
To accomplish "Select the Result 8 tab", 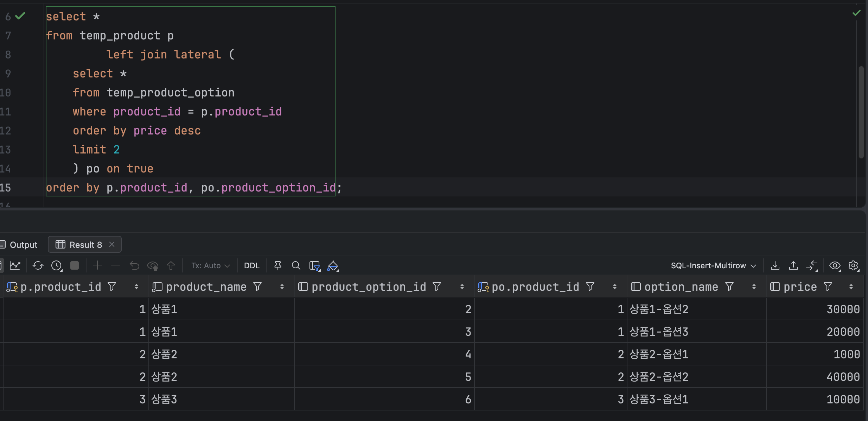I will 85,245.
